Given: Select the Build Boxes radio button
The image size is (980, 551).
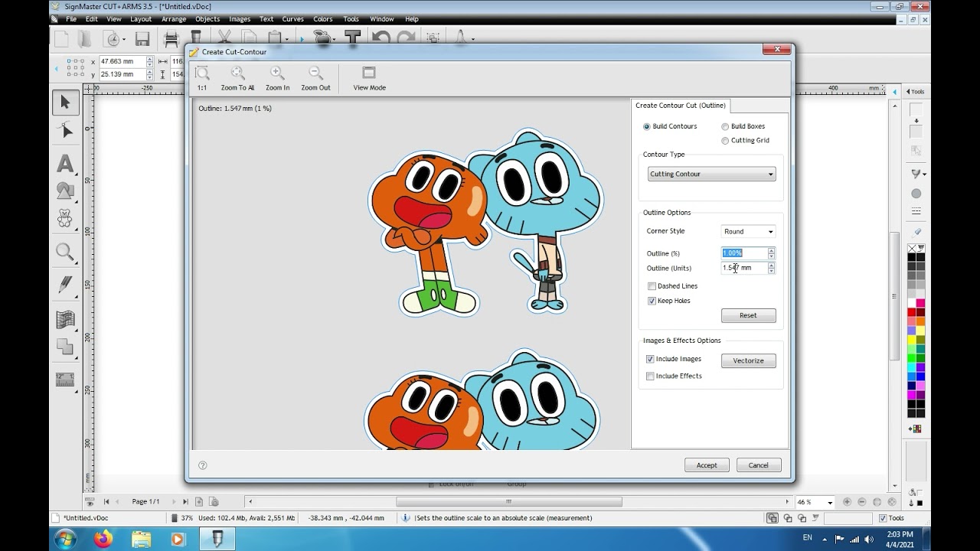Looking at the screenshot, I should [725, 126].
